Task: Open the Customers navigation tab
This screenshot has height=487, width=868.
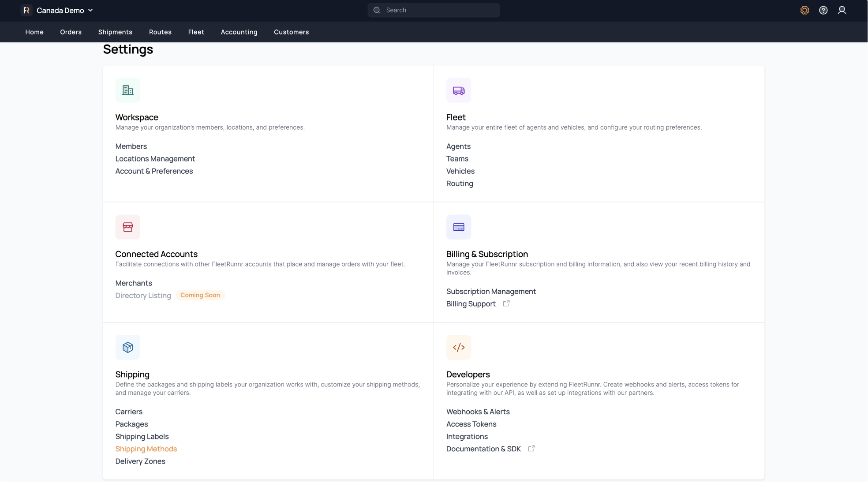Action: click(x=291, y=32)
